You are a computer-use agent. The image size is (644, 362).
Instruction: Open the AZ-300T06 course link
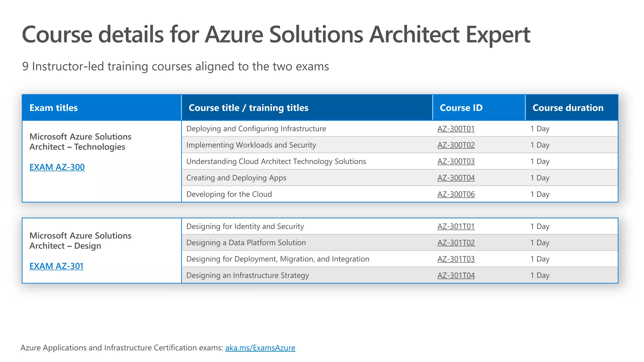tap(456, 194)
